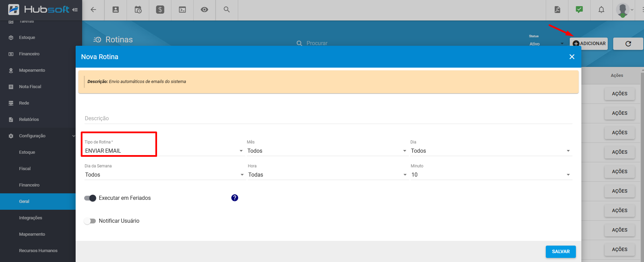
Task: Open the calendar clock toolbar icon
Action: click(x=138, y=10)
